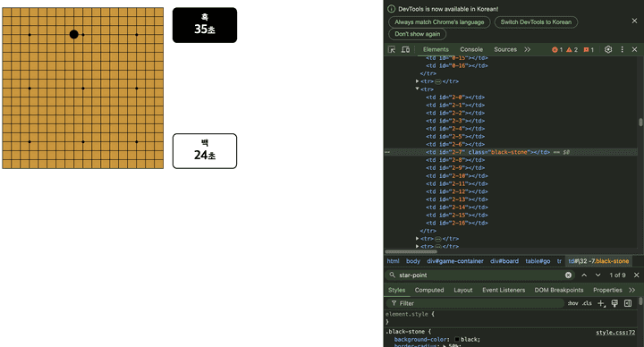This screenshot has height=347, width=644.
Task: Open DevTools settings gear
Action: 608,49
